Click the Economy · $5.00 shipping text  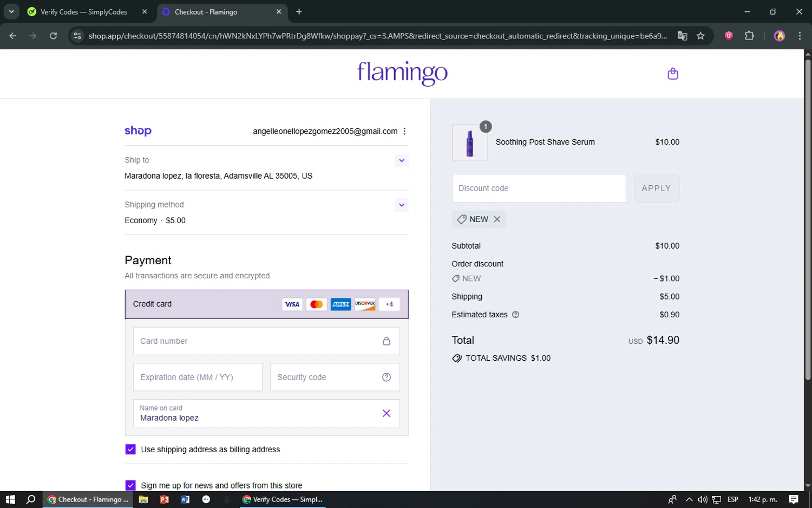tap(155, 220)
